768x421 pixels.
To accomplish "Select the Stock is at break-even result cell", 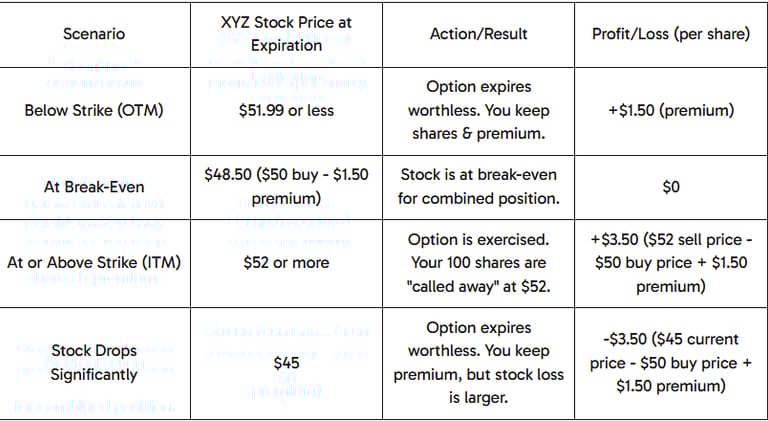I will 479,187.
